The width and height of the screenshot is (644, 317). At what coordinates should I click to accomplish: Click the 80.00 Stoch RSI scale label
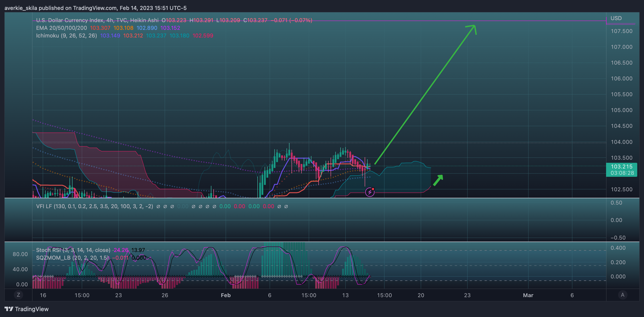pyautogui.click(x=20, y=254)
